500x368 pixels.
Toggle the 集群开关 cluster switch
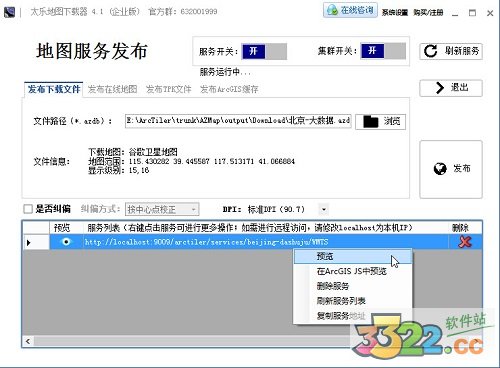pos(383,51)
